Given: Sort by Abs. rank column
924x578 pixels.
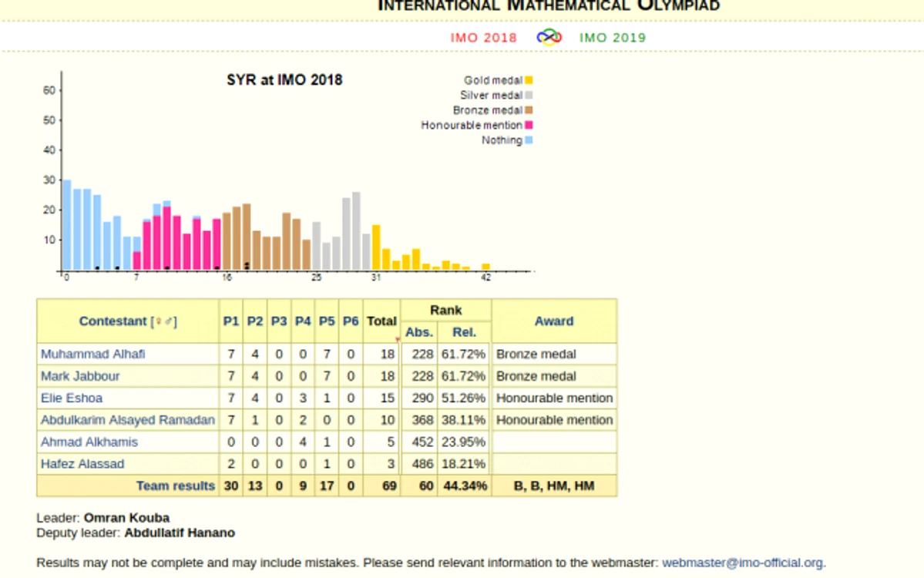Looking at the screenshot, I should 419,332.
